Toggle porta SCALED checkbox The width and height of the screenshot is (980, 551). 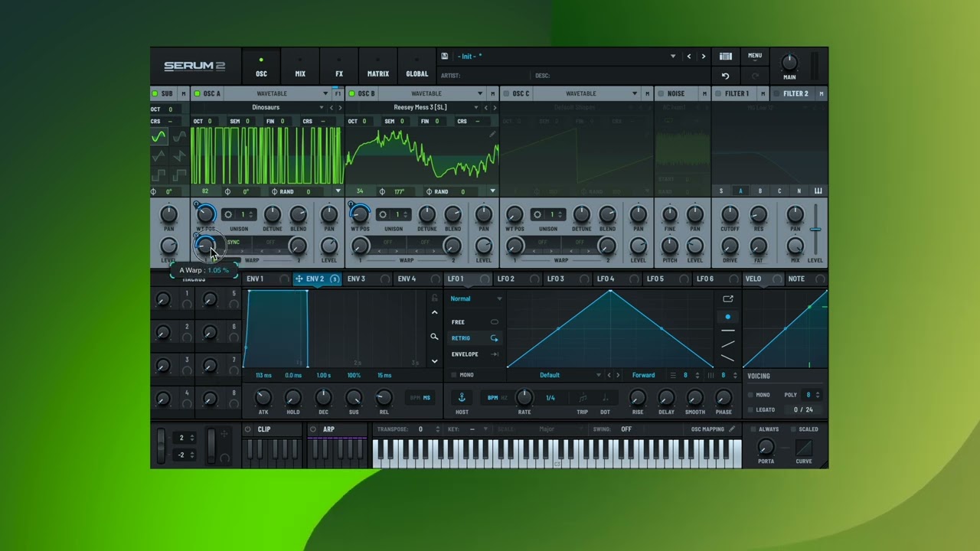(x=793, y=429)
